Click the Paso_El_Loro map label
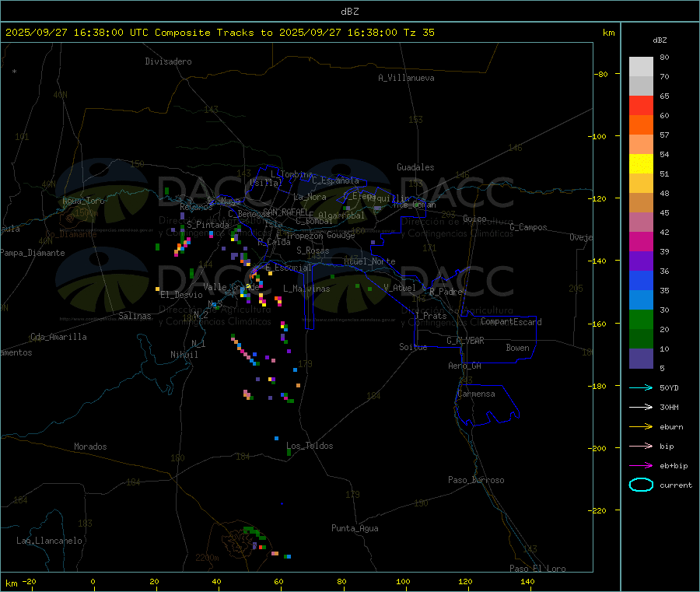700x592 pixels. [538, 569]
